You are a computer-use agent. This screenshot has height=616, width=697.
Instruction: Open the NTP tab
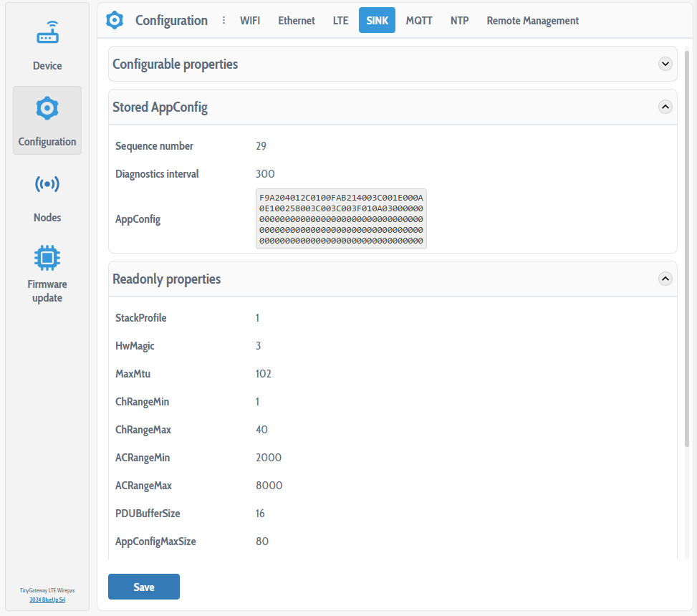pyautogui.click(x=459, y=21)
